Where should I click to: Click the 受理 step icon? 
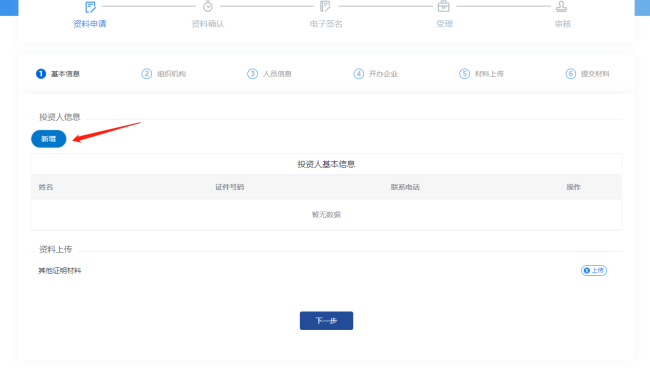coord(444,7)
